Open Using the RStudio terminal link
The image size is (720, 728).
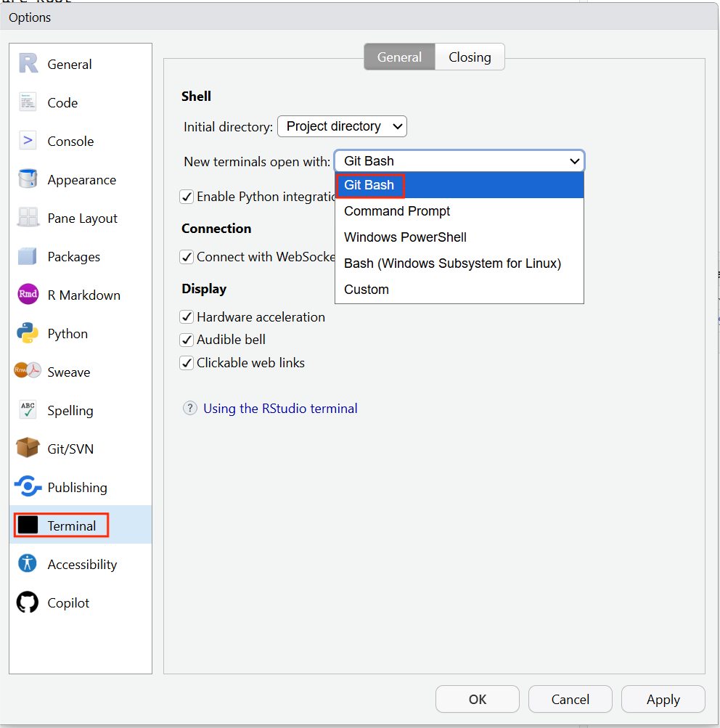point(280,409)
